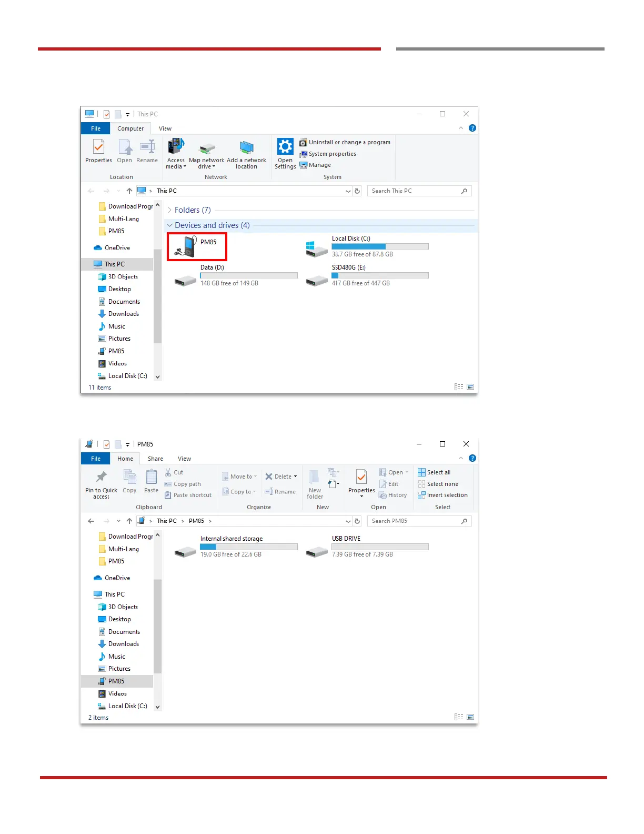Click Uninstall or change a program
The height and width of the screenshot is (834, 644).
click(x=345, y=142)
